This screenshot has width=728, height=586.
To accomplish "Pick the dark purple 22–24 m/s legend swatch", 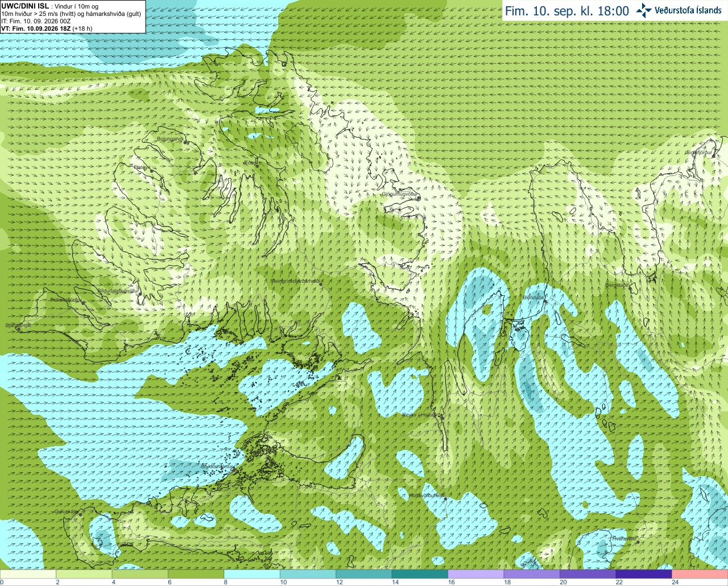I will coord(644,574).
